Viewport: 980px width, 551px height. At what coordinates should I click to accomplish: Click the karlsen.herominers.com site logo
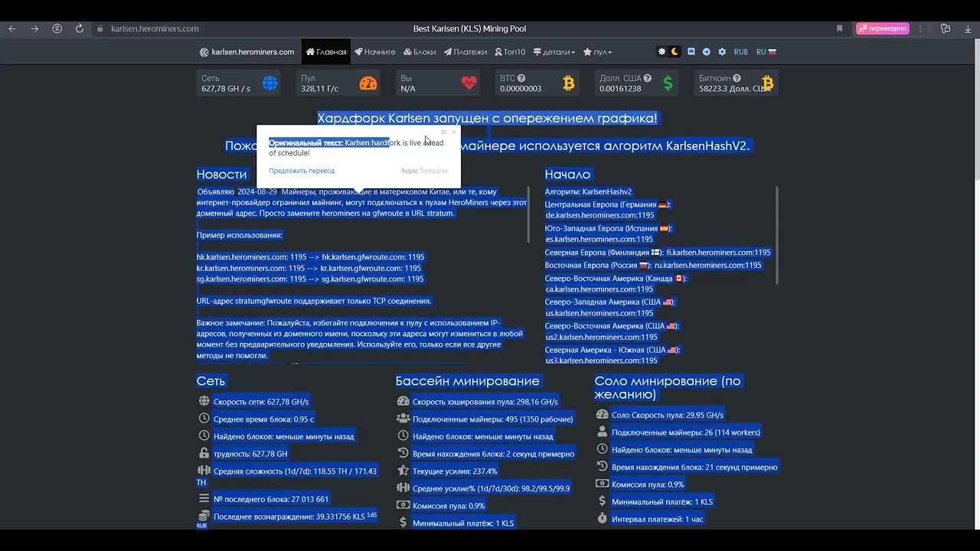click(247, 52)
